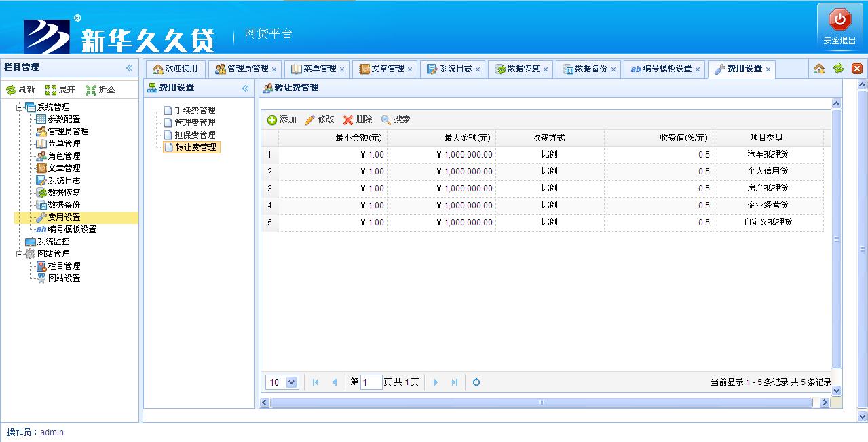The image size is (868, 442).
Task: Open 系统监控 in the tree
Action: click(53, 242)
